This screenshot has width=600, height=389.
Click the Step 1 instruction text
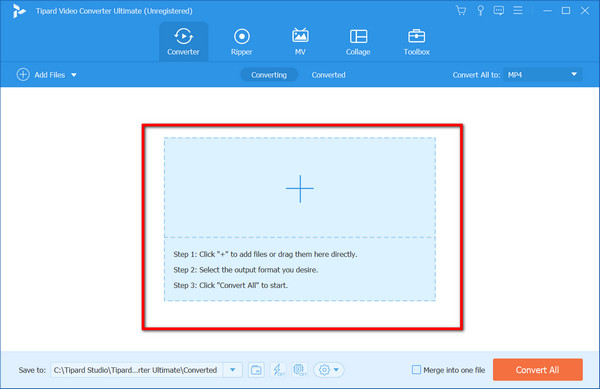pyautogui.click(x=265, y=254)
